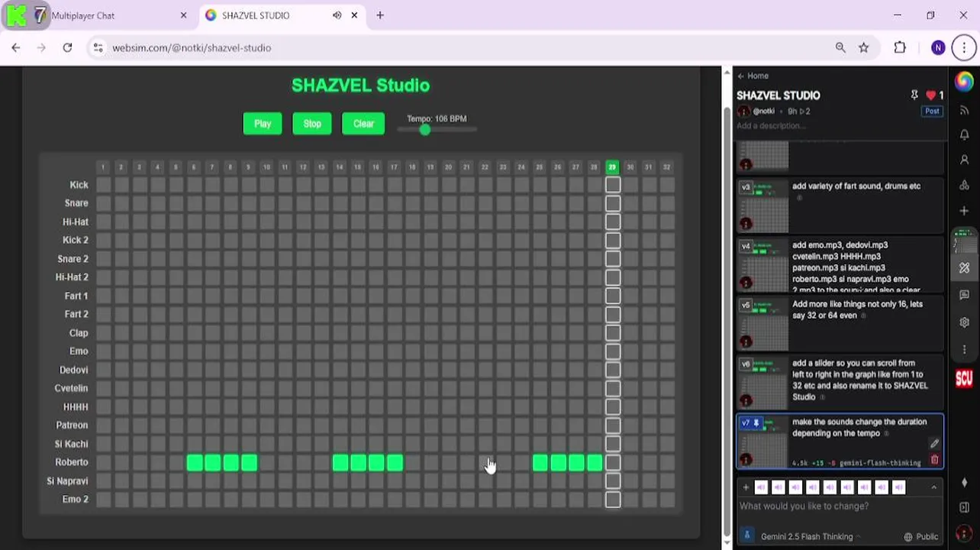Enable Clap at step 9

249,333
